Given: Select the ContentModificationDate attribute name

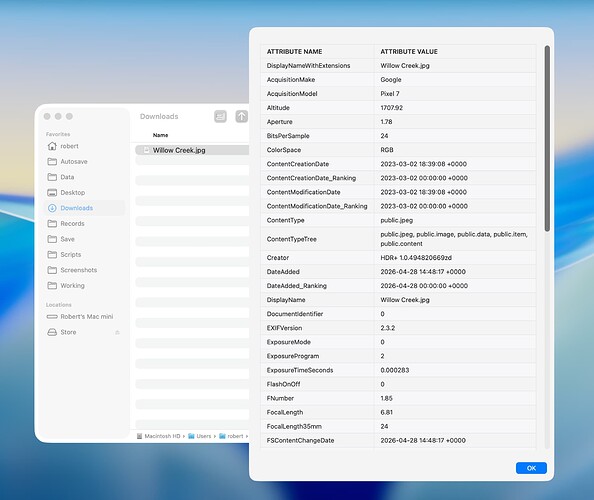Looking at the screenshot, I should (x=303, y=192).
